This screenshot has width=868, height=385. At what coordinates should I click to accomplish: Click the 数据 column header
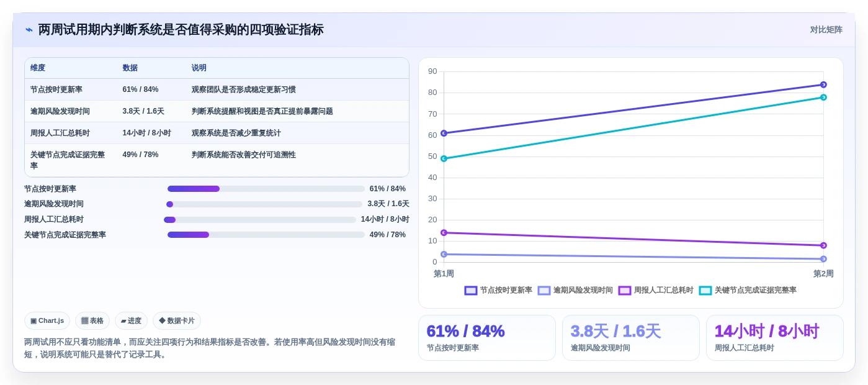(x=130, y=68)
